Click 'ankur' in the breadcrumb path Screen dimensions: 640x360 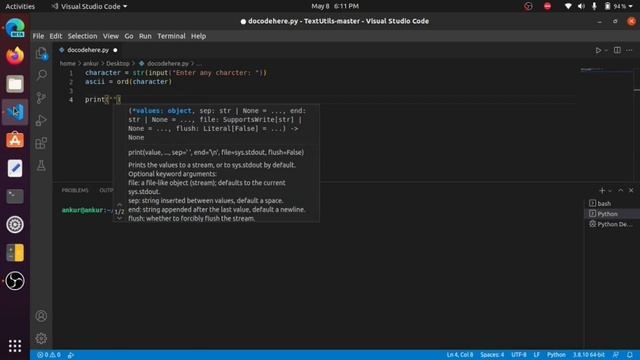[91, 63]
